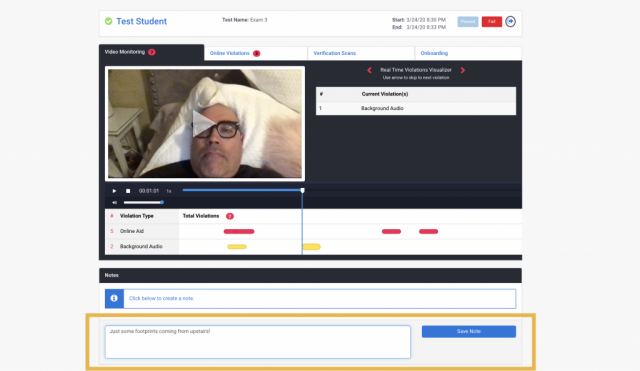Skip to next violation with right arrow
This screenshot has height=371, width=640.
pyautogui.click(x=463, y=70)
